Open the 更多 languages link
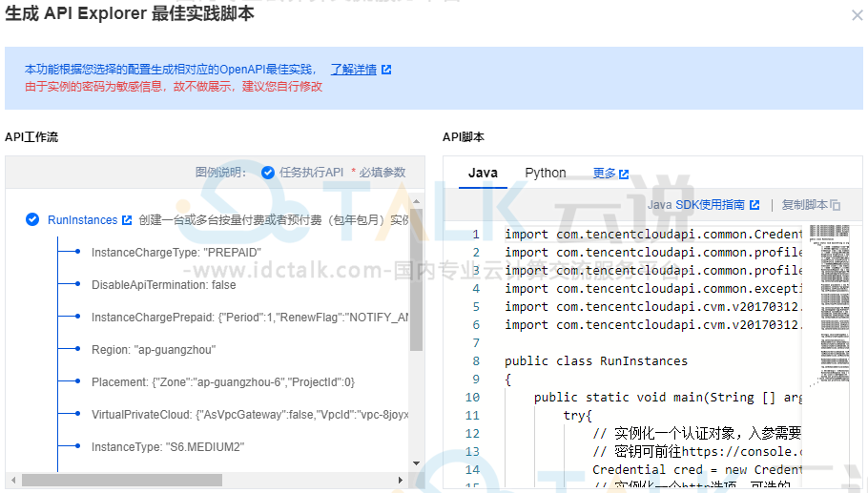 click(x=604, y=174)
